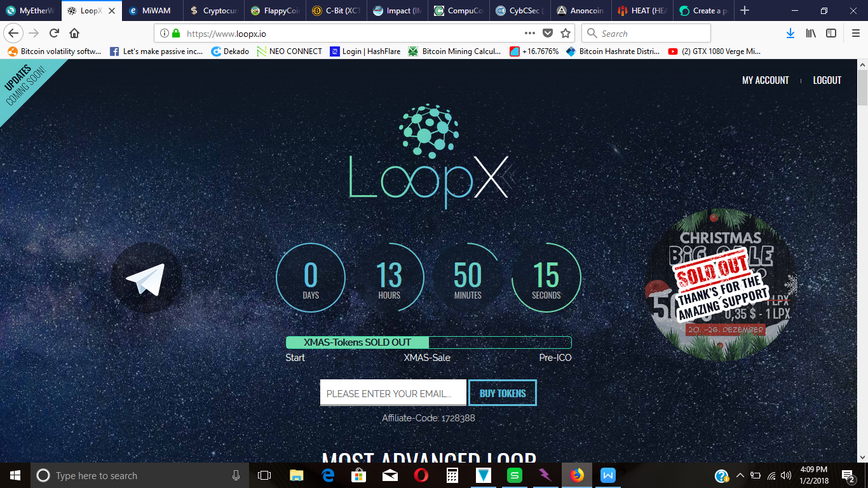Open the GTX 1080 Verge Mining bookmark
Screen dimensions: 868x488
pyautogui.click(x=715, y=51)
